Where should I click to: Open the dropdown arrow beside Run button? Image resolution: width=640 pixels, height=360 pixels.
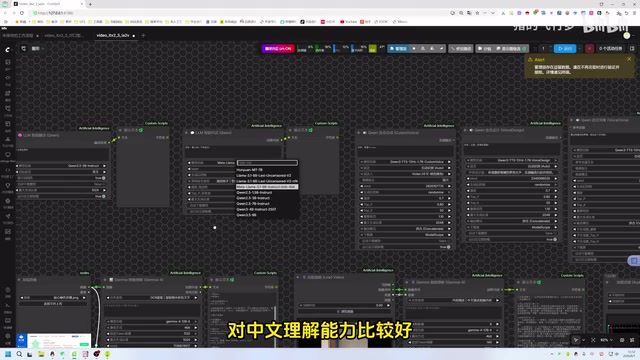580,49
